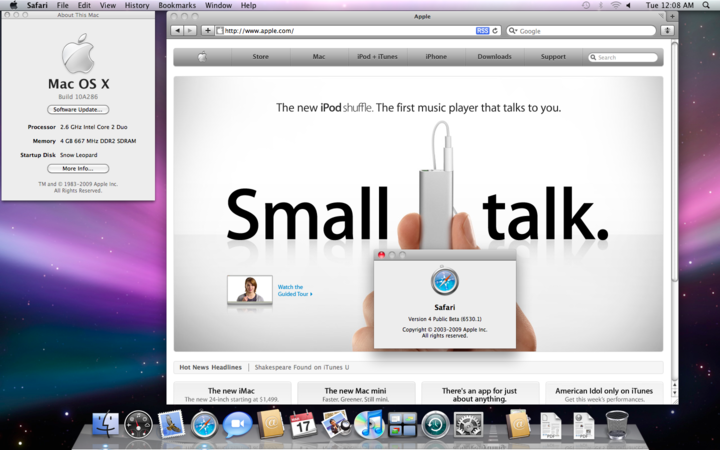Open the File menu
The image size is (720, 450).
pyautogui.click(x=62, y=5)
